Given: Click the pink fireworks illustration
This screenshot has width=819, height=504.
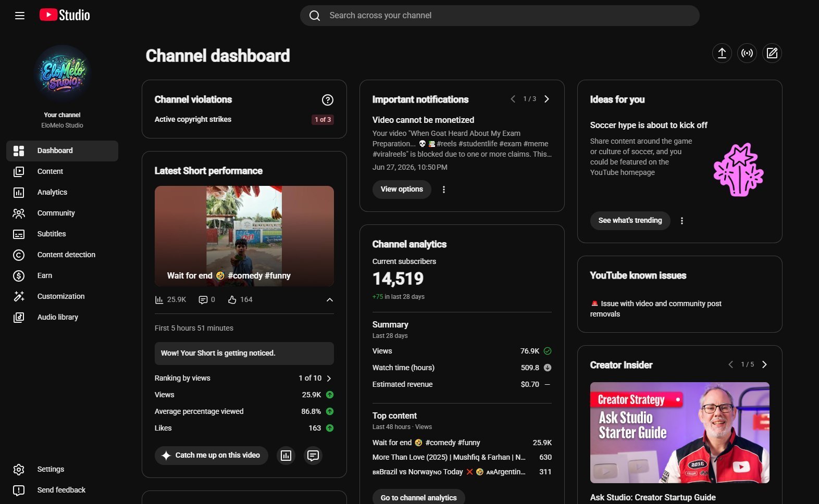Looking at the screenshot, I should point(738,170).
